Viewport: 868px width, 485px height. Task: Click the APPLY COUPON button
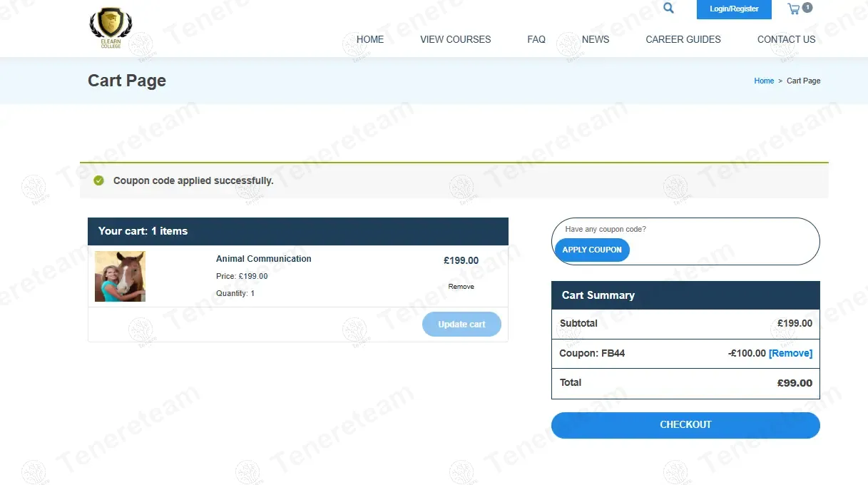click(592, 250)
